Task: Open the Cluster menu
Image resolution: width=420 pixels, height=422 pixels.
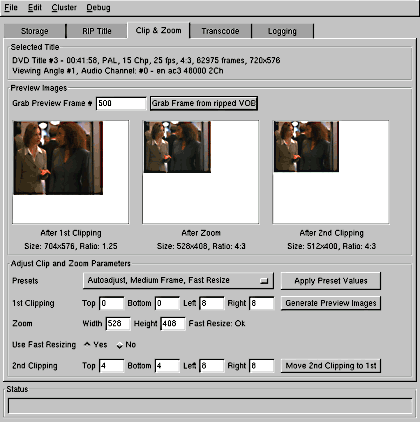Action: [64, 7]
